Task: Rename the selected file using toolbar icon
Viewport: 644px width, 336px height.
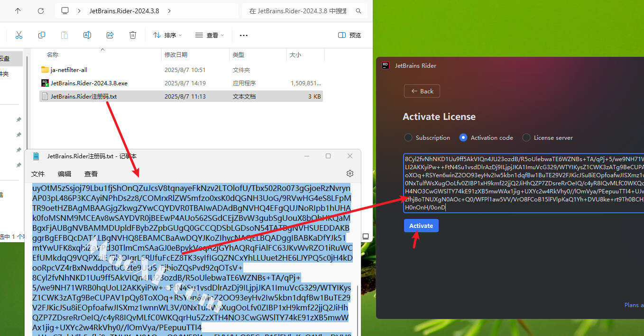Action: tap(87, 35)
